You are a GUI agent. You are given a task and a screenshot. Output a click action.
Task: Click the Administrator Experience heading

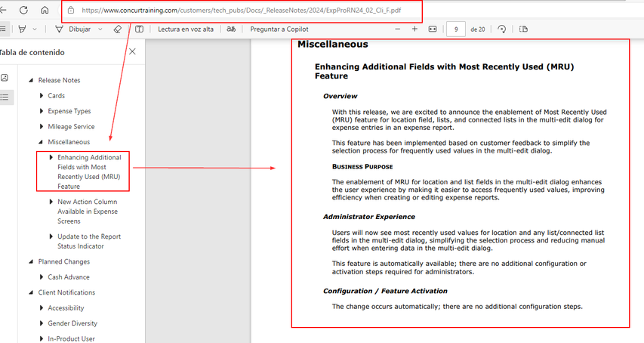[x=369, y=217]
